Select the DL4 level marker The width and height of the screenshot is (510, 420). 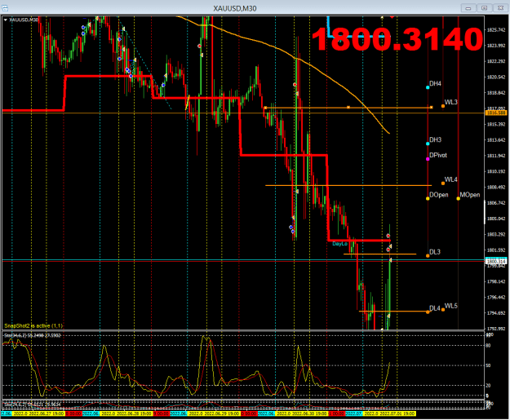pyautogui.click(x=428, y=312)
